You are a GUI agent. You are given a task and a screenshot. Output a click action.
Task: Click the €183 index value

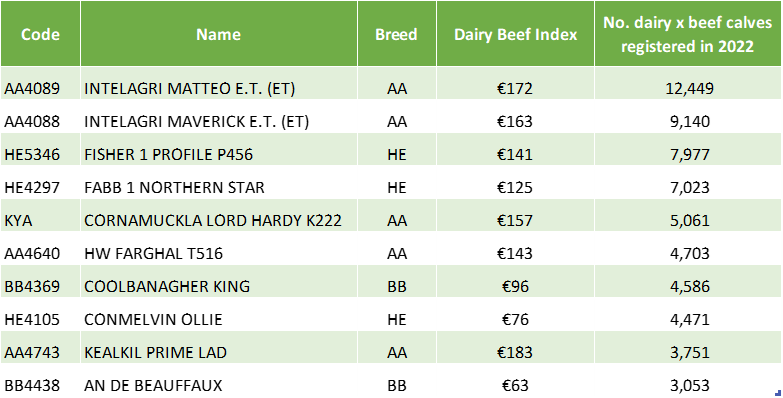(515, 352)
